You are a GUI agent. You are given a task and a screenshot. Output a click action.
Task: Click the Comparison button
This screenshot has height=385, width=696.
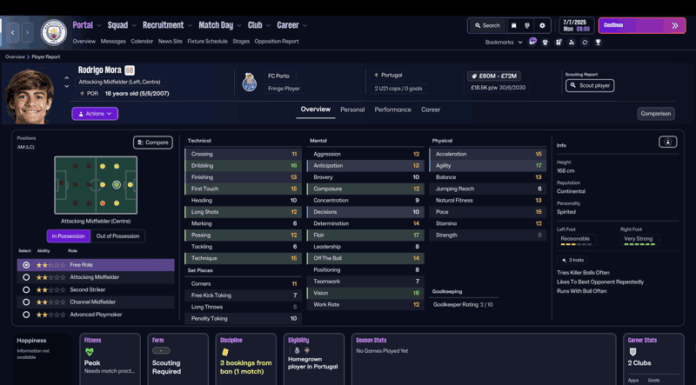pos(656,114)
